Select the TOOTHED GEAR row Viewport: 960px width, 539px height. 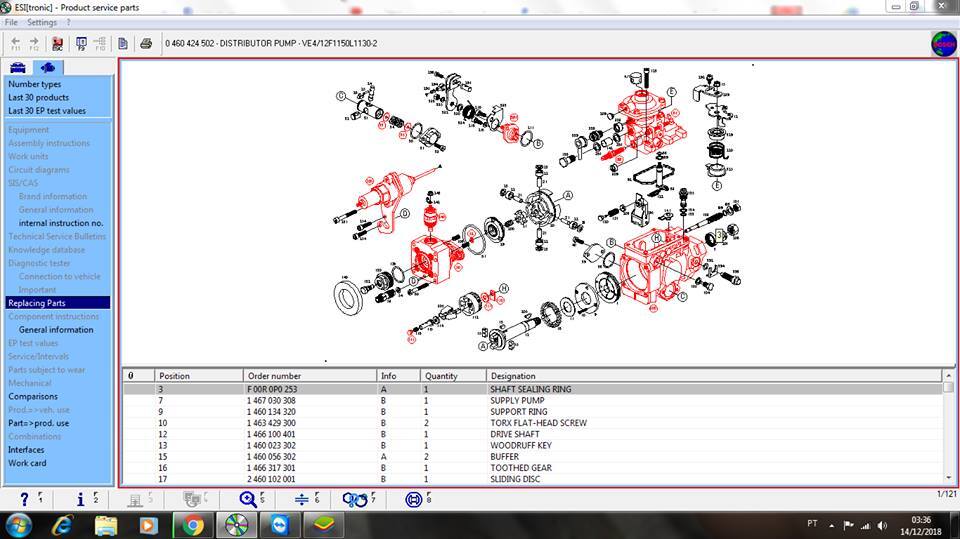tap(532, 468)
